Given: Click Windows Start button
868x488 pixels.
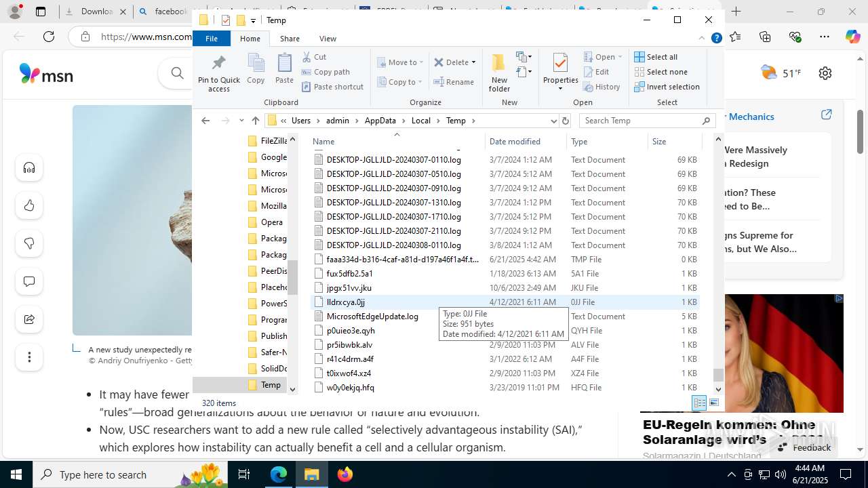Looking at the screenshot, I should pyautogui.click(x=16, y=474).
